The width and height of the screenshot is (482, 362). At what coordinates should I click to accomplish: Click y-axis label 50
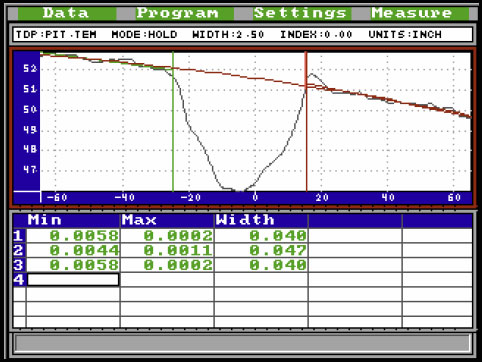click(30, 109)
